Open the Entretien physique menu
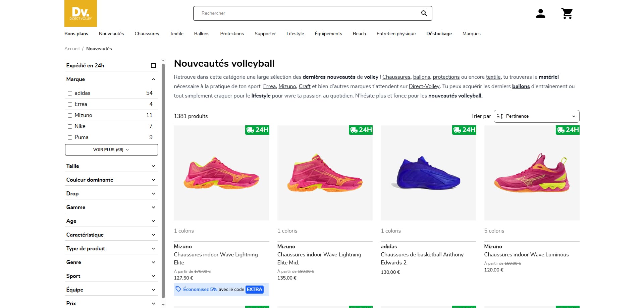The width and height of the screenshot is (644, 308). pos(396,34)
